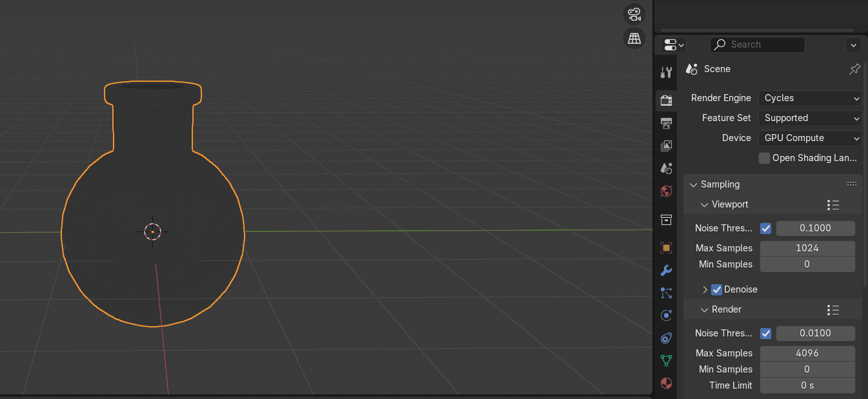This screenshot has height=399, width=868.
Task: Click the Render Max Samples field 4096
Action: point(807,353)
